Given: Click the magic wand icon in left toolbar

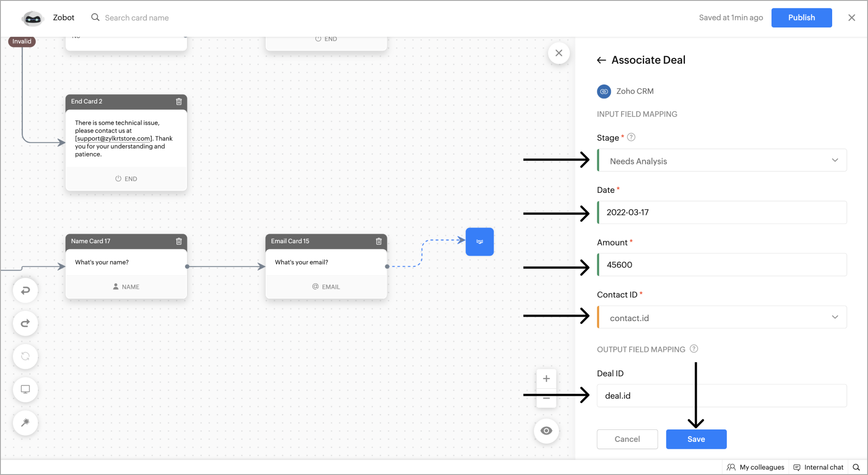Looking at the screenshot, I should coord(25,423).
